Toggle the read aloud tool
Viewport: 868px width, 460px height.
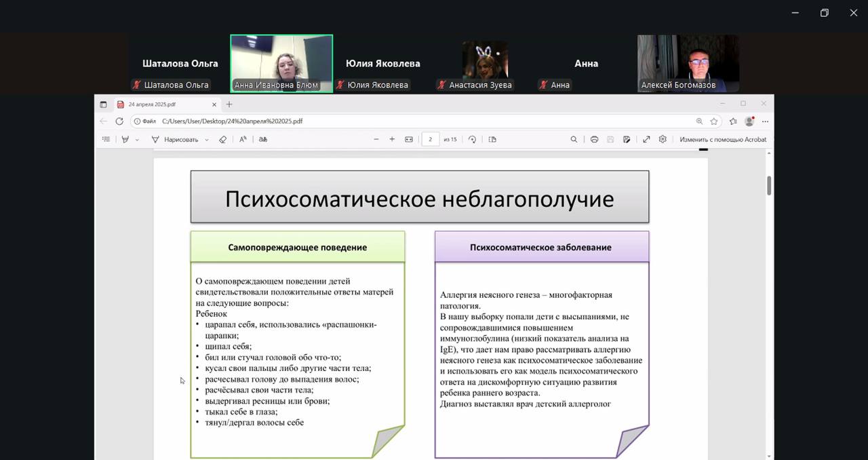pos(243,139)
